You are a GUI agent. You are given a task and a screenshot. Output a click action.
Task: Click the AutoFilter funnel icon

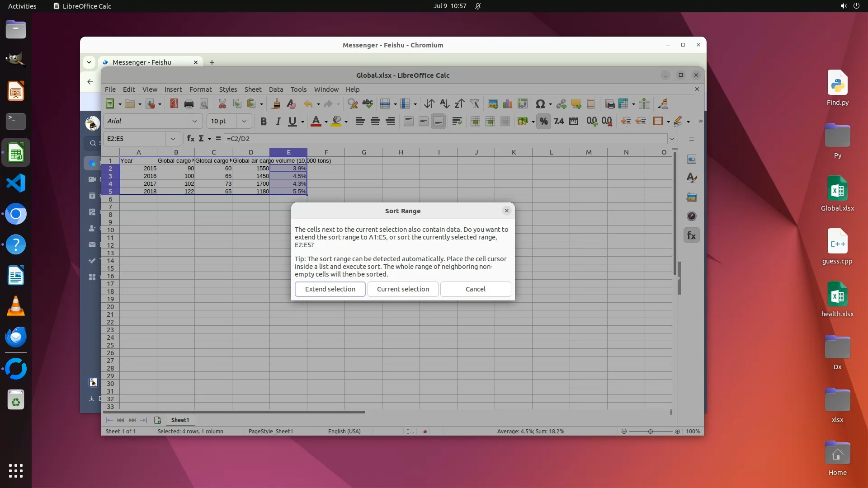[474, 104]
